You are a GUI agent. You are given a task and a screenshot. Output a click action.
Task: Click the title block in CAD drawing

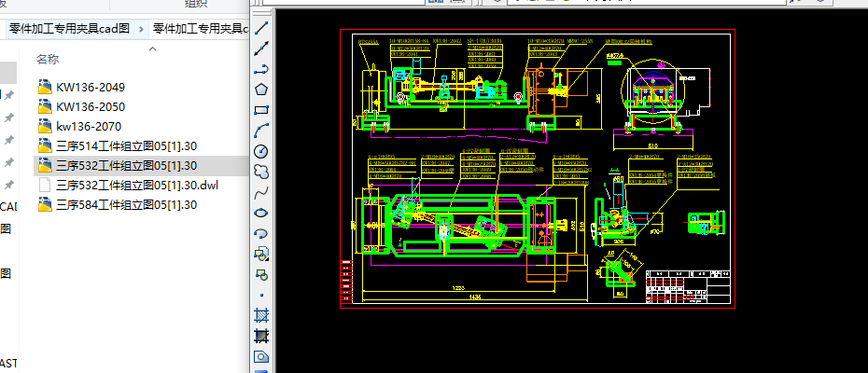[689, 287]
